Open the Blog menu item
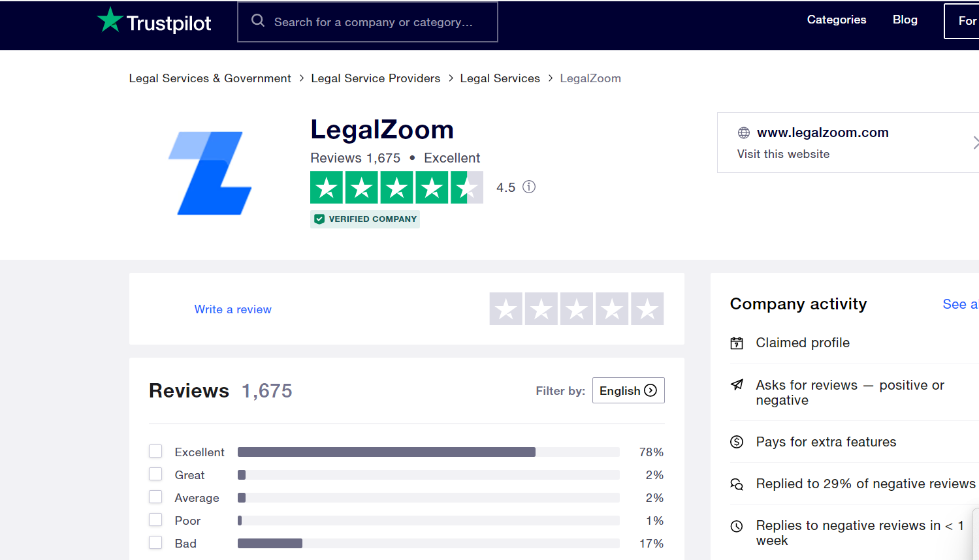The image size is (979, 560). [x=905, y=20]
